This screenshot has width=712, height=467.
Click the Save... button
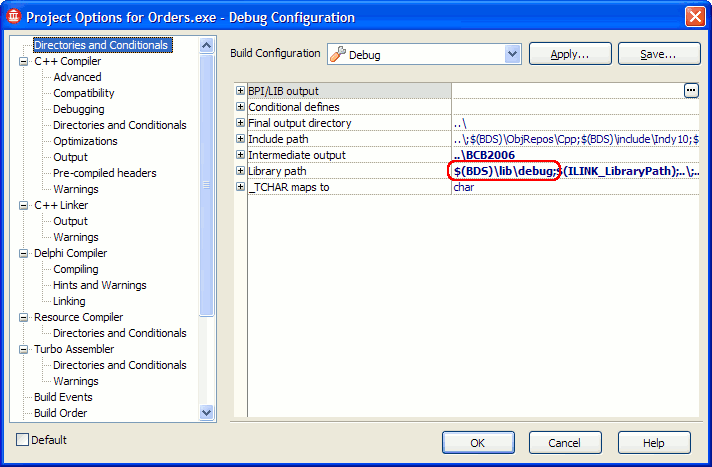tap(658, 54)
